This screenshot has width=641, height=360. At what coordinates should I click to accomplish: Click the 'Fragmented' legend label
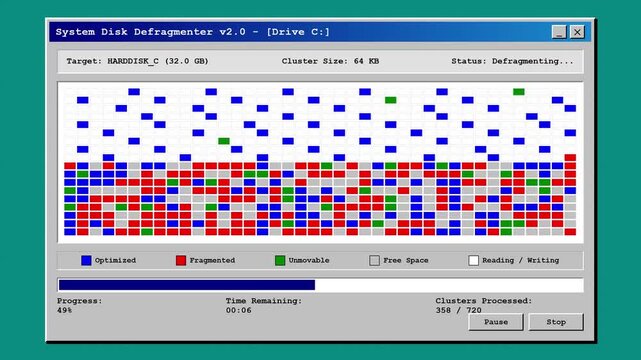click(x=212, y=260)
